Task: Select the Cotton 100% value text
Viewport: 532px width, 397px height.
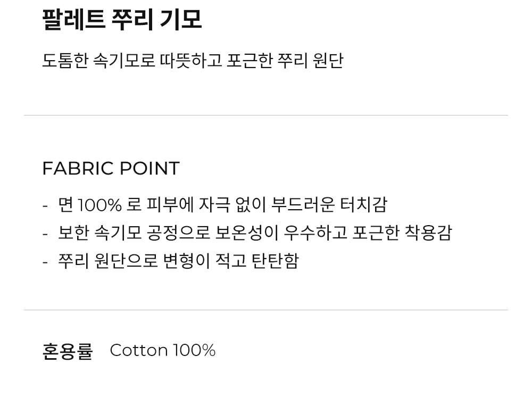Action: click(x=162, y=351)
